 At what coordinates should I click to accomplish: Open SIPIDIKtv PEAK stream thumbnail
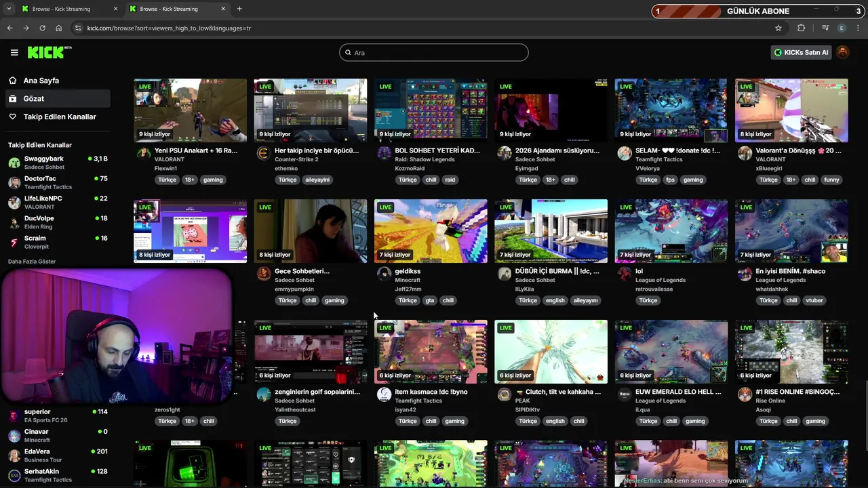[551, 352]
